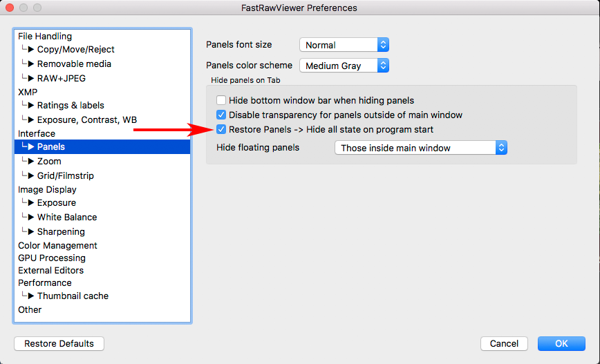Click the Restore Defaults button
The height and width of the screenshot is (364, 600).
[x=59, y=343]
